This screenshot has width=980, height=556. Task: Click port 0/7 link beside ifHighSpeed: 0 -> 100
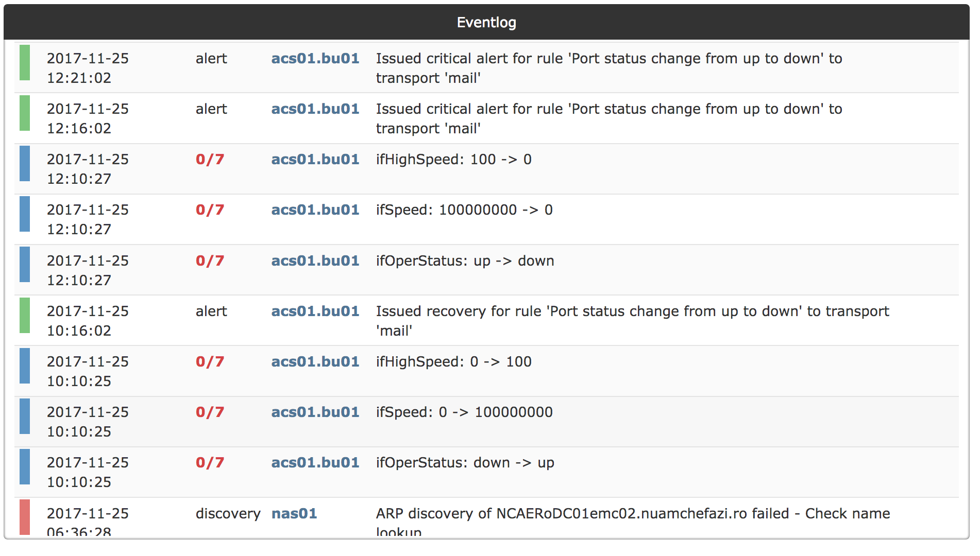(x=210, y=362)
